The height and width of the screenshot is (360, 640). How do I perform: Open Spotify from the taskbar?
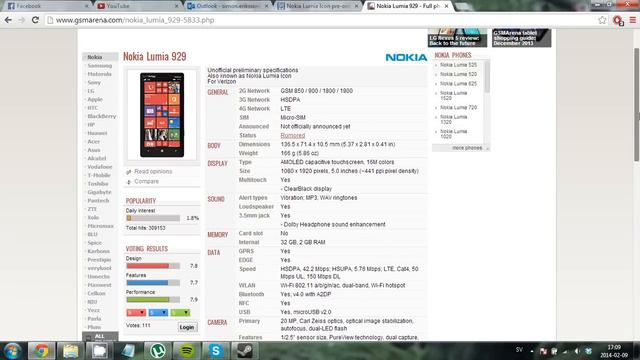tap(187, 351)
